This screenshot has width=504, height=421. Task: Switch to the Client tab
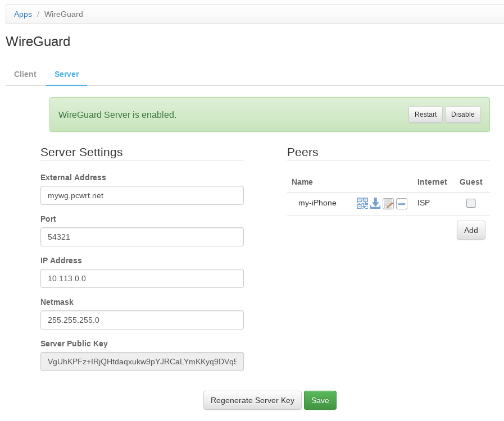(25, 74)
